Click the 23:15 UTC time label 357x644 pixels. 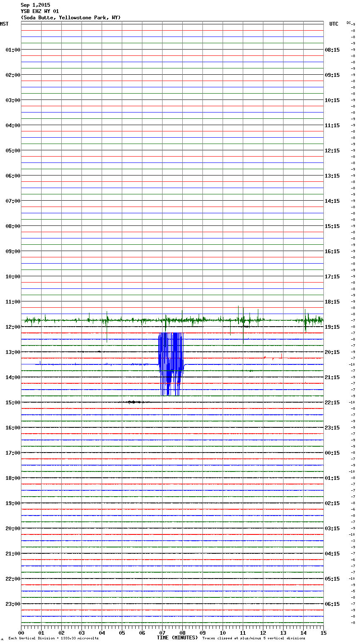(x=332, y=428)
